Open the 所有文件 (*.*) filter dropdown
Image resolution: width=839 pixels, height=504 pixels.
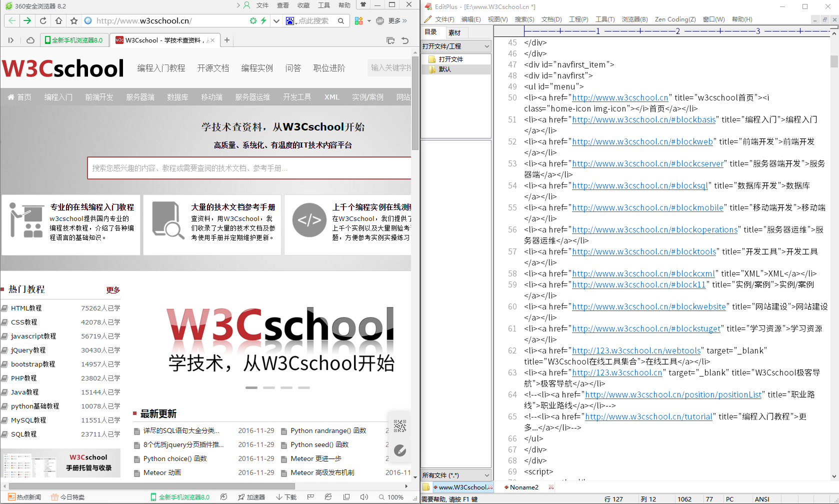(456, 475)
